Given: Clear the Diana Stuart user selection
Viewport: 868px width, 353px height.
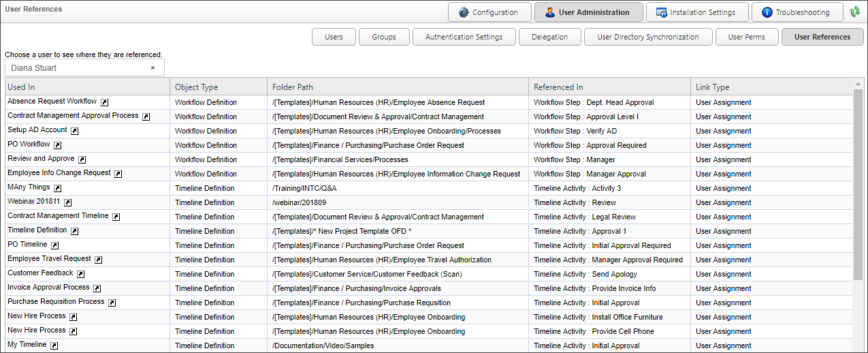Looking at the screenshot, I should (152, 68).
